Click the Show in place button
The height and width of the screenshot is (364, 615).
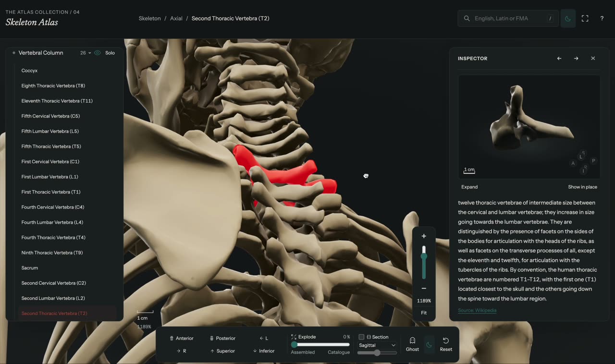(582, 187)
